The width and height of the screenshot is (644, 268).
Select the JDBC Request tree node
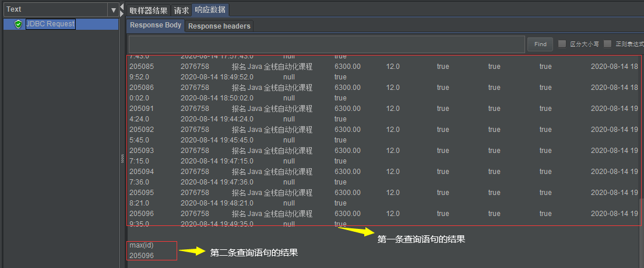[x=50, y=24]
